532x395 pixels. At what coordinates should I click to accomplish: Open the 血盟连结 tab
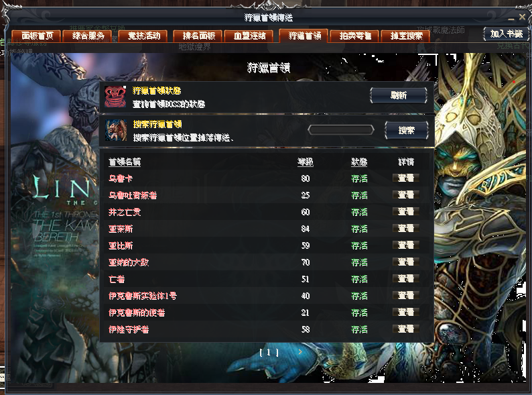click(x=249, y=36)
